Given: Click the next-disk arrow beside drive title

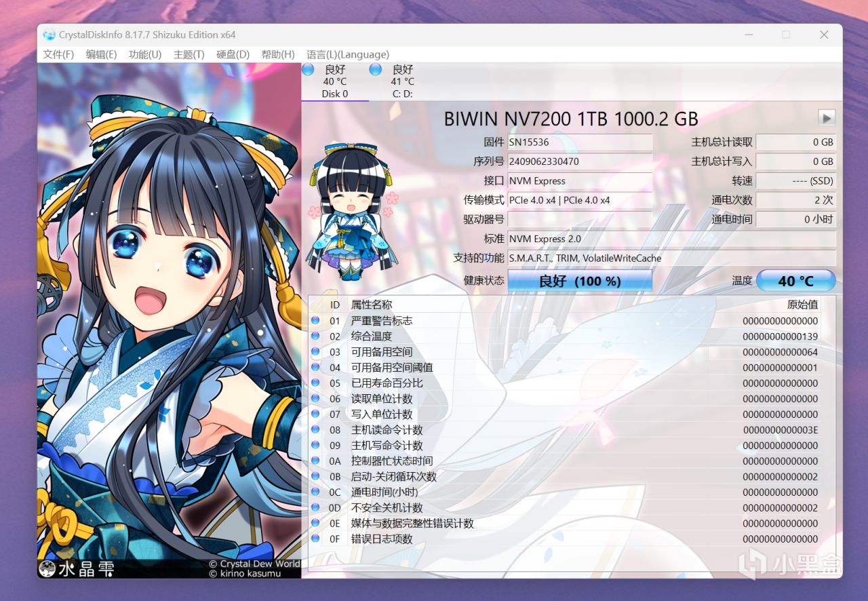Looking at the screenshot, I should coord(826,118).
